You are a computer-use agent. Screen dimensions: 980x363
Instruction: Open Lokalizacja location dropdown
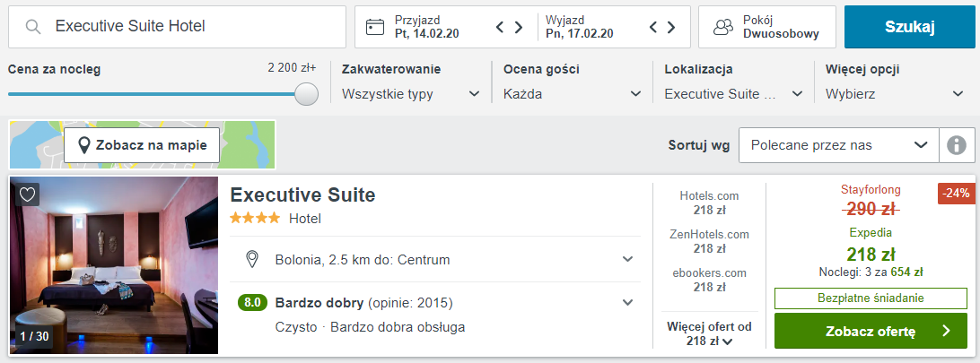pyautogui.click(x=734, y=93)
